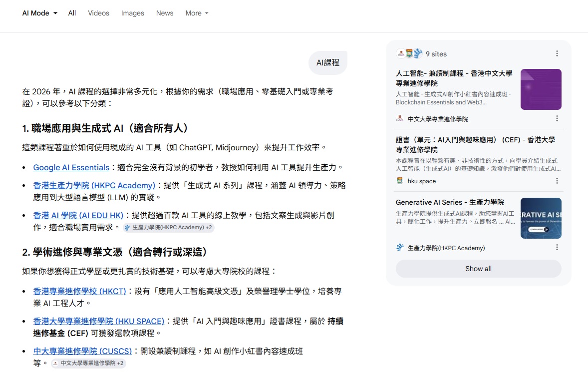Open the 香港大學專業進修學院 (HKU SPACE) link
The height and width of the screenshot is (372, 588).
click(x=99, y=321)
